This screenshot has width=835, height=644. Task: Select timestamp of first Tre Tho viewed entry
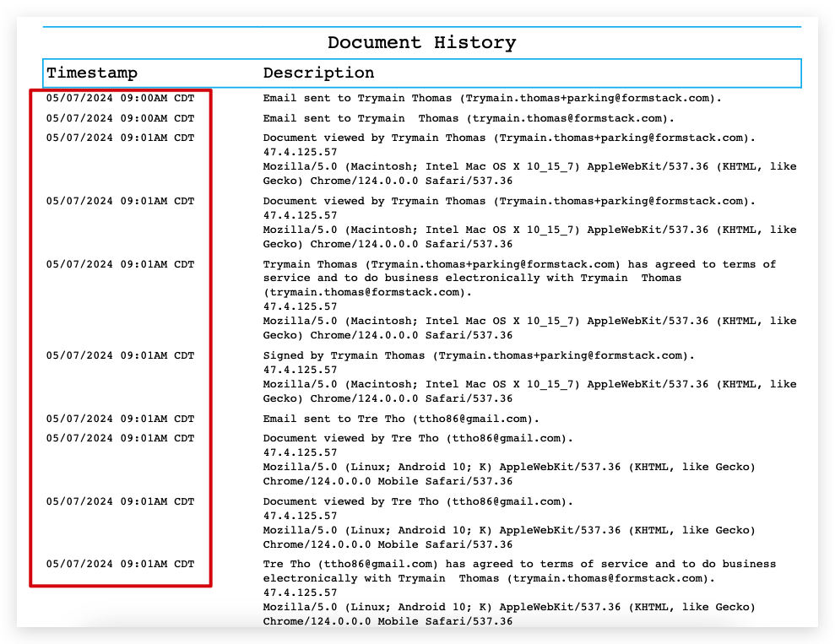tap(120, 439)
